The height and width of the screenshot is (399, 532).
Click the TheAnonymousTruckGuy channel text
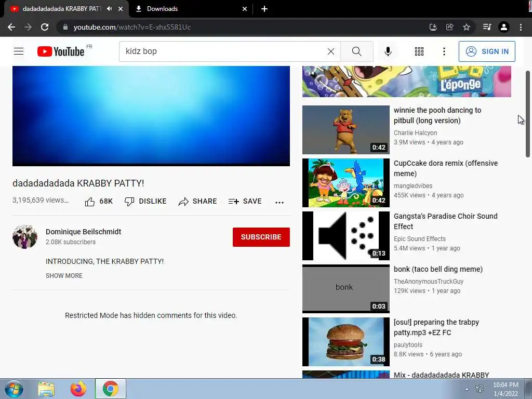tap(429, 281)
